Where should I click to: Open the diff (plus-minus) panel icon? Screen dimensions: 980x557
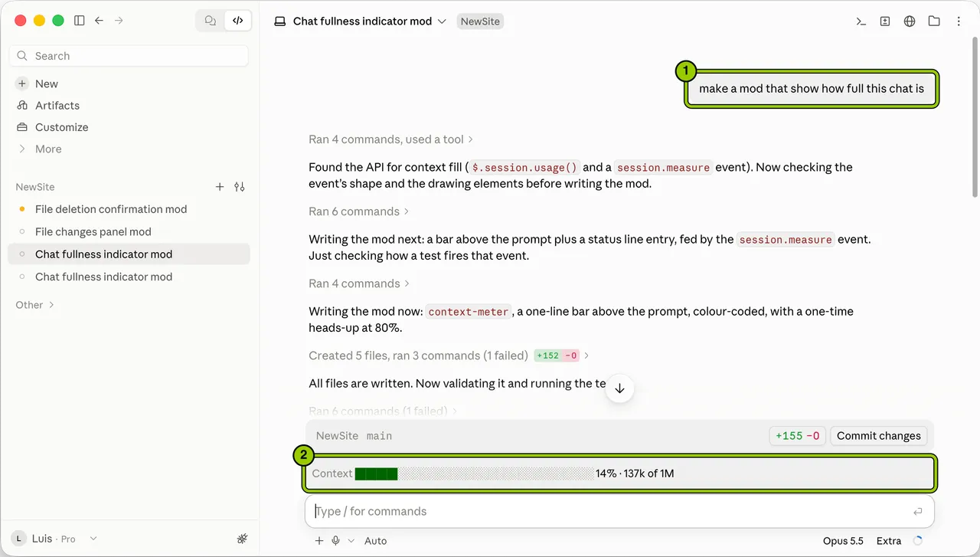[885, 21]
